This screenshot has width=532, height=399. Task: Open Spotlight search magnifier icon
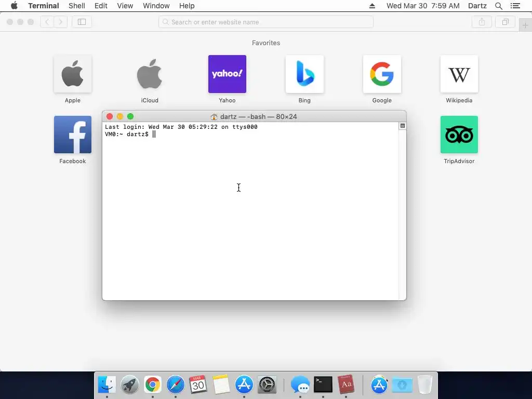pos(498,6)
